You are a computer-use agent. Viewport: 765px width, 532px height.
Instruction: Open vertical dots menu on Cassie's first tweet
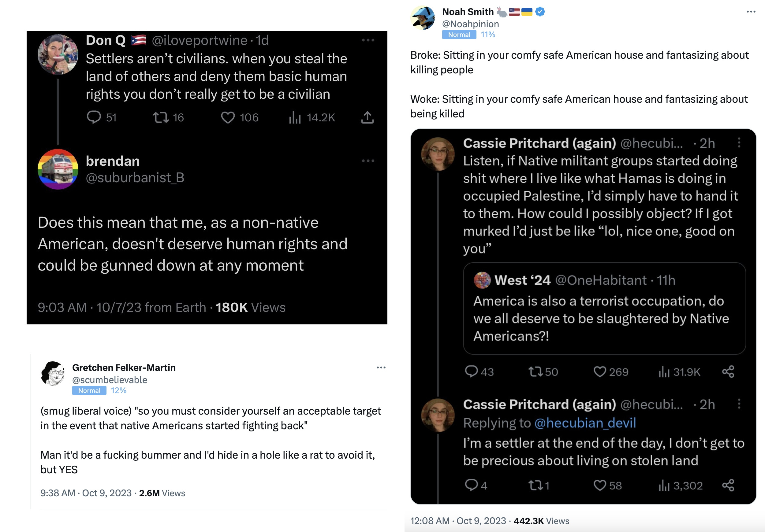pyautogui.click(x=739, y=143)
